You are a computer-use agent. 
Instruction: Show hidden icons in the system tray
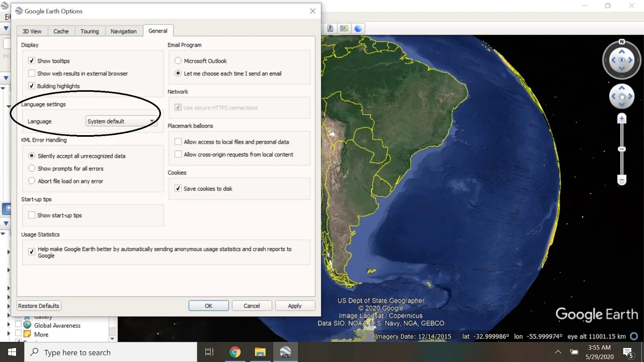pyautogui.click(x=558, y=352)
